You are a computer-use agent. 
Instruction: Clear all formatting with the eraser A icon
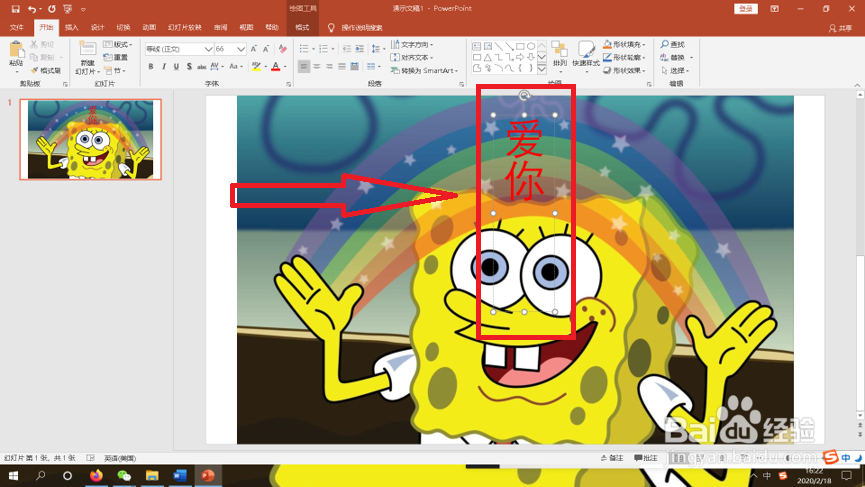tap(282, 49)
